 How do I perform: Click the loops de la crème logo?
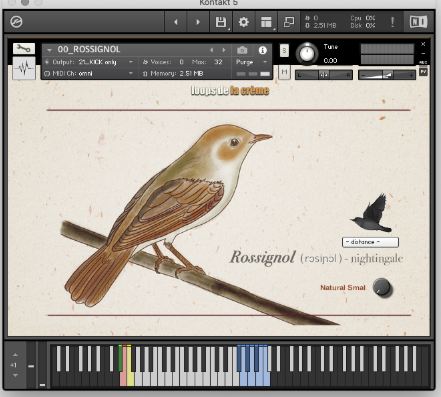click(230, 90)
